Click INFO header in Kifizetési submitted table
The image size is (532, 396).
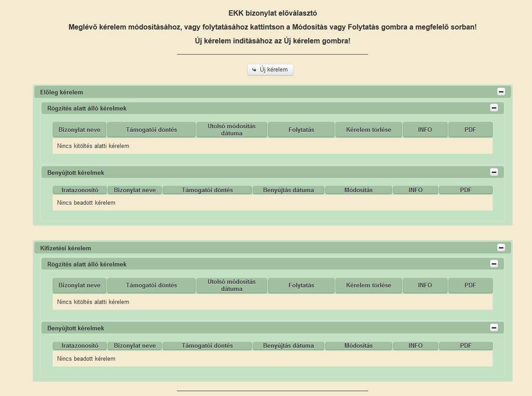(416, 346)
